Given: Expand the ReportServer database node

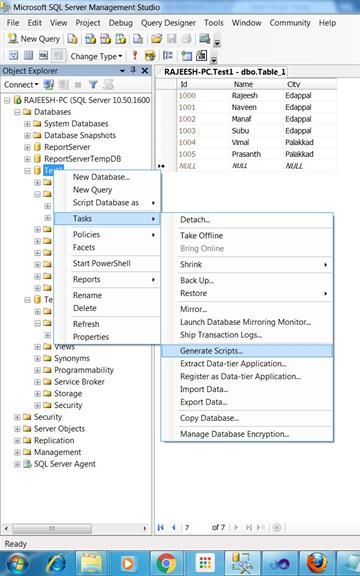Looking at the screenshot, I should pos(27,147).
